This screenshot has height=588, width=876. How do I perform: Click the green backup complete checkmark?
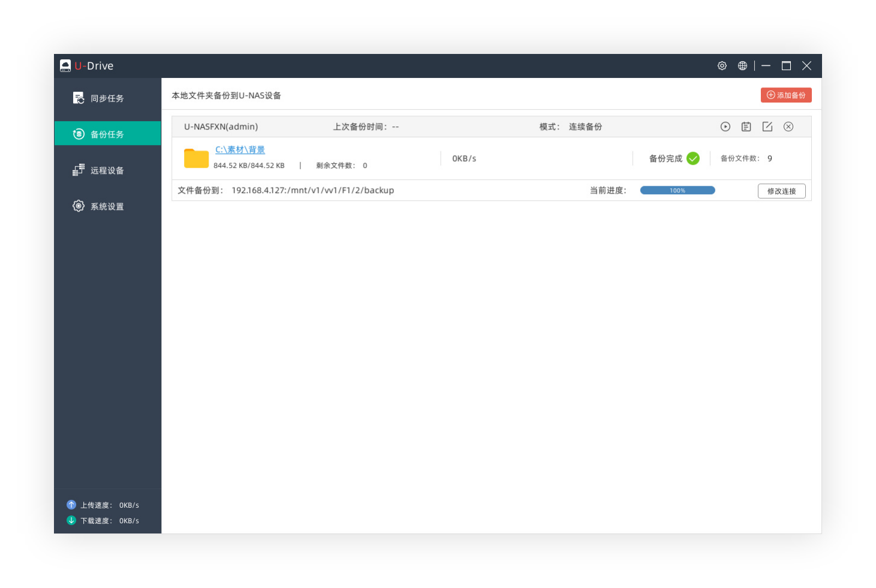point(693,158)
